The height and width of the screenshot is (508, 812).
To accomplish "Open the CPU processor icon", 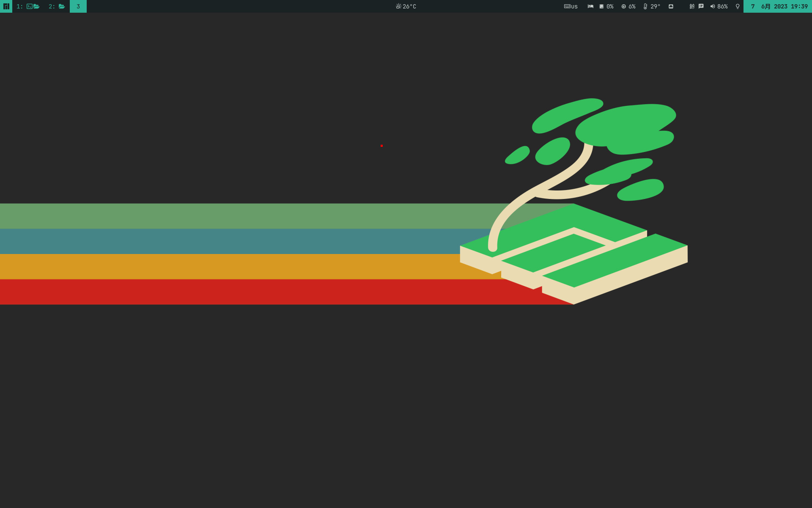I will (x=623, y=6).
